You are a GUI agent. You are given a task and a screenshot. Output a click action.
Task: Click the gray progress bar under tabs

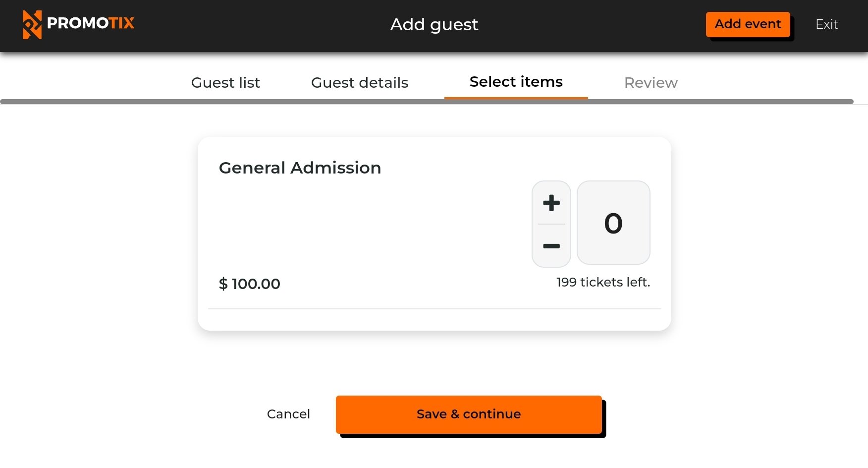[x=427, y=102]
